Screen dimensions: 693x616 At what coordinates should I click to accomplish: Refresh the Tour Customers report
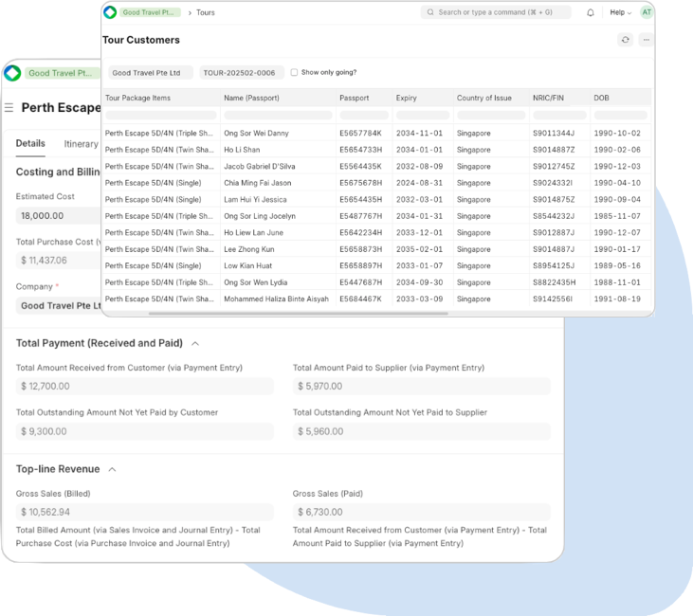click(625, 40)
